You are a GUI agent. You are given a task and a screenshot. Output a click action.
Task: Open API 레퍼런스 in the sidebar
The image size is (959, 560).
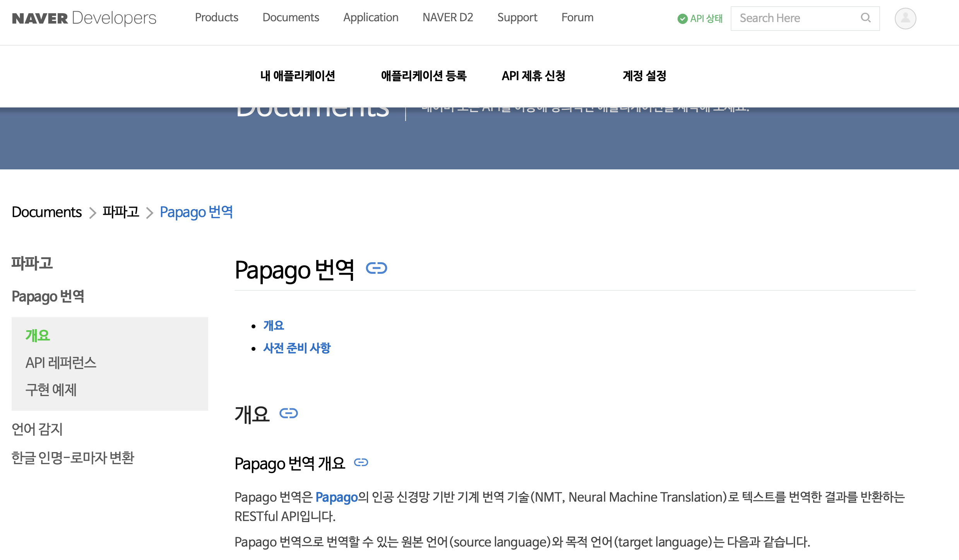pos(61,362)
